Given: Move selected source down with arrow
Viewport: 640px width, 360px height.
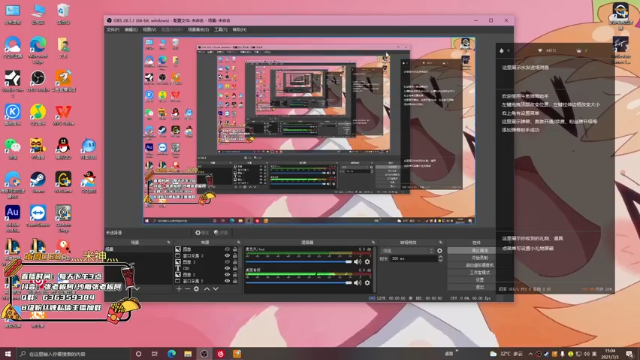Looking at the screenshot, I should click(216, 289).
